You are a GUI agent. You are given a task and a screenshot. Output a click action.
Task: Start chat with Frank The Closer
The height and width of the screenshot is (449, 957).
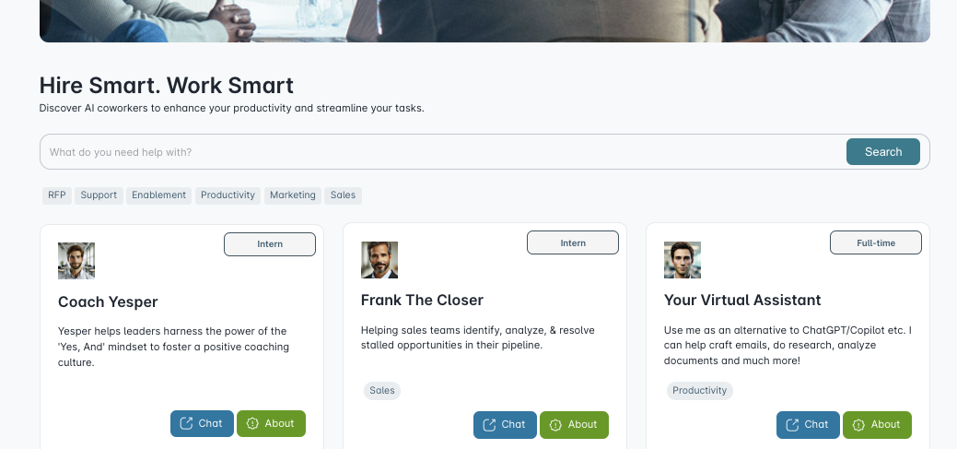(x=505, y=424)
